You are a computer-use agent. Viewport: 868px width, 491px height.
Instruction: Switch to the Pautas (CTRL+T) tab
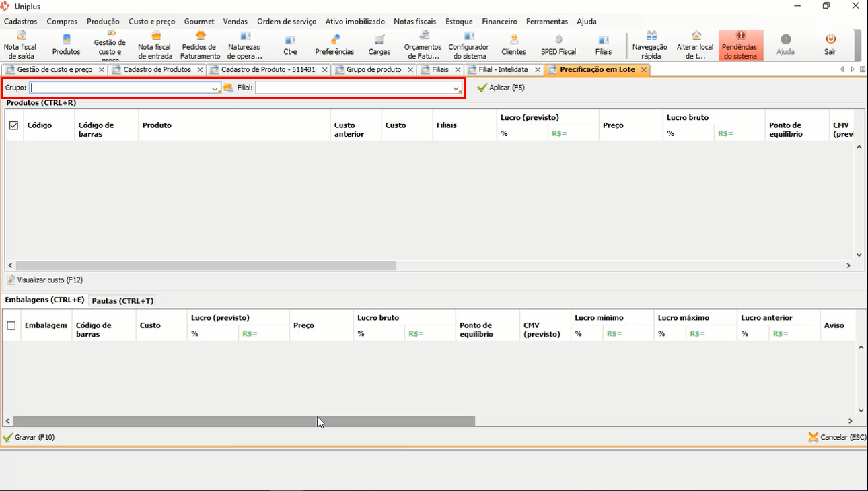(x=122, y=301)
